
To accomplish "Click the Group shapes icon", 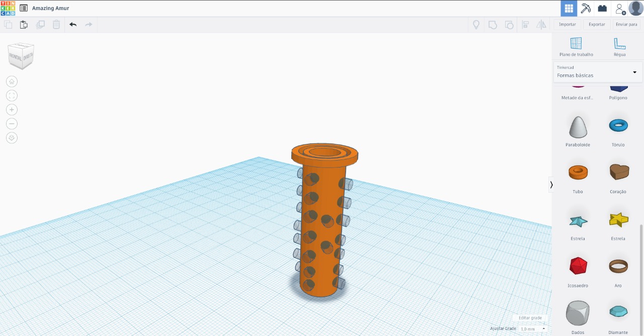I will pos(493,24).
